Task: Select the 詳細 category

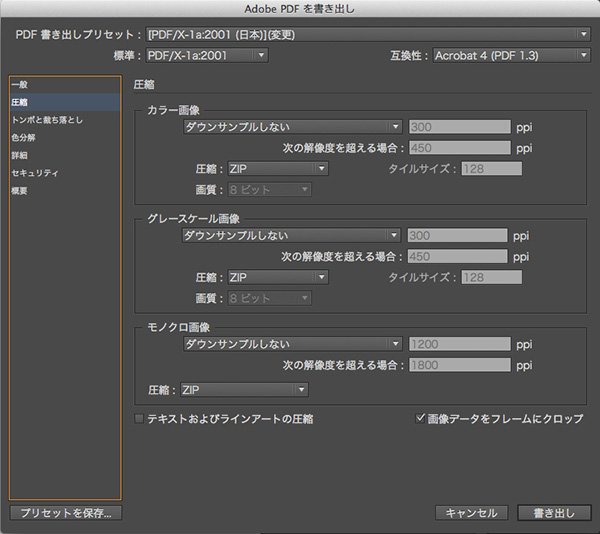Action: click(x=65, y=155)
